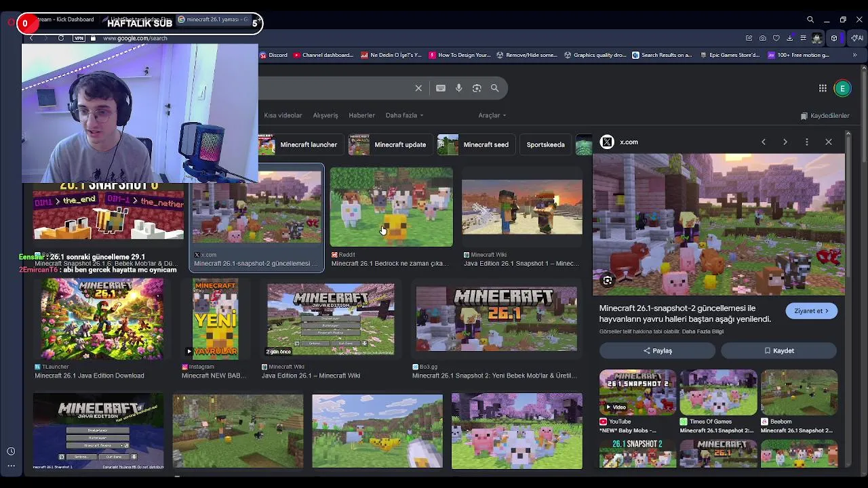The width and height of the screenshot is (868, 488).
Task: Open the Reddit Minecraft 26.1 Bedrock image result
Action: click(391, 207)
